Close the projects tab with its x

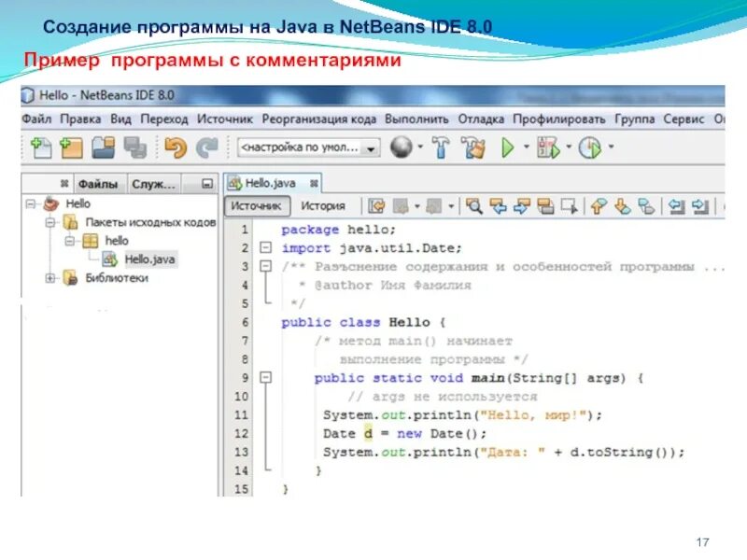click(64, 183)
